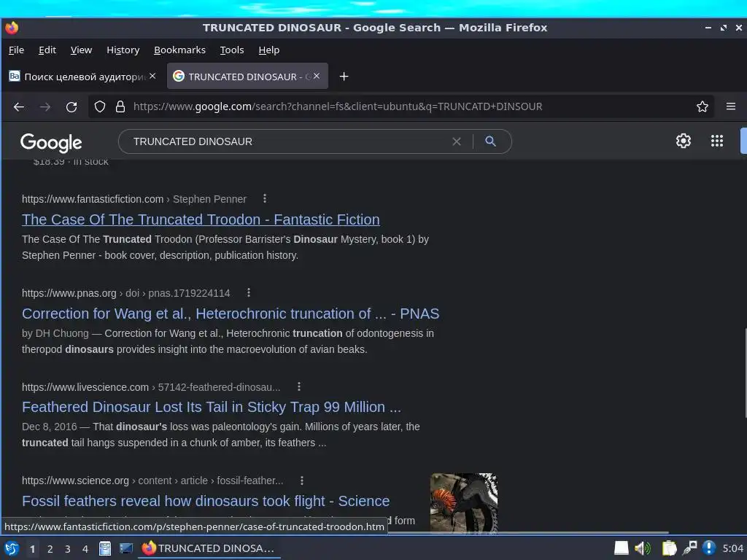
Task: Focus the Google search input field
Action: (286, 141)
